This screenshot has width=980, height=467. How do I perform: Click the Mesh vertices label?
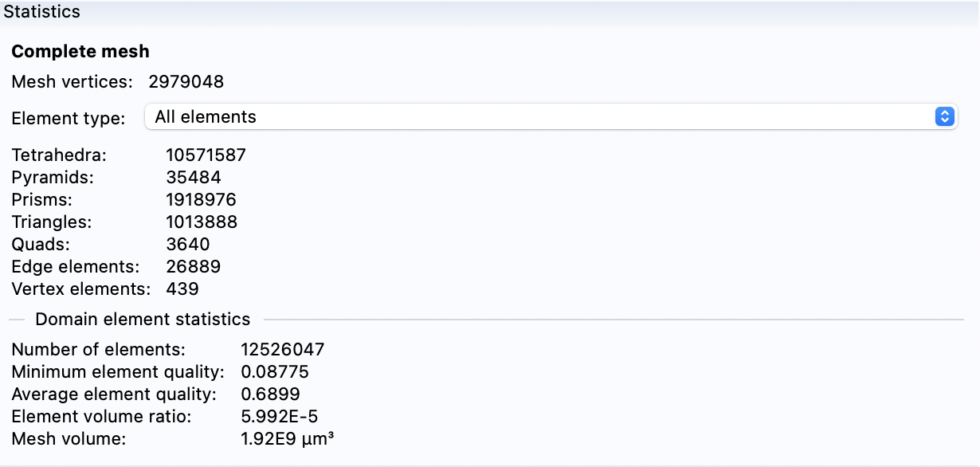(72, 81)
